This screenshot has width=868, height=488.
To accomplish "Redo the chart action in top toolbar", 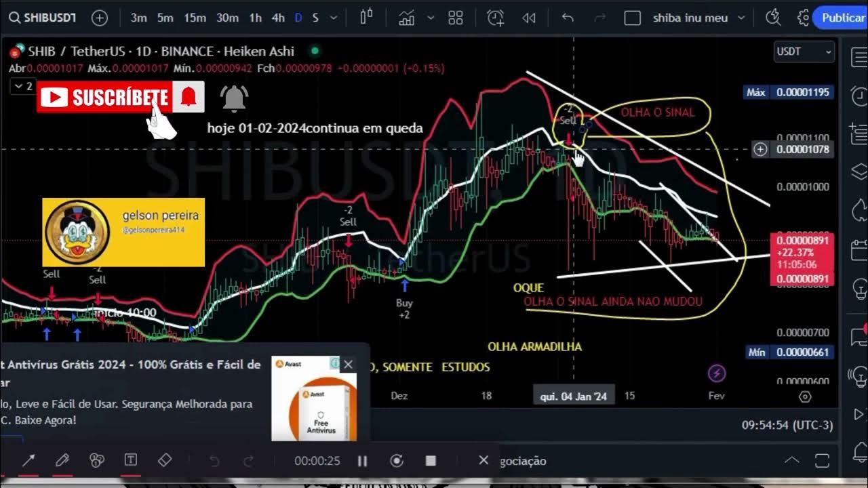I will coord(599,18).
